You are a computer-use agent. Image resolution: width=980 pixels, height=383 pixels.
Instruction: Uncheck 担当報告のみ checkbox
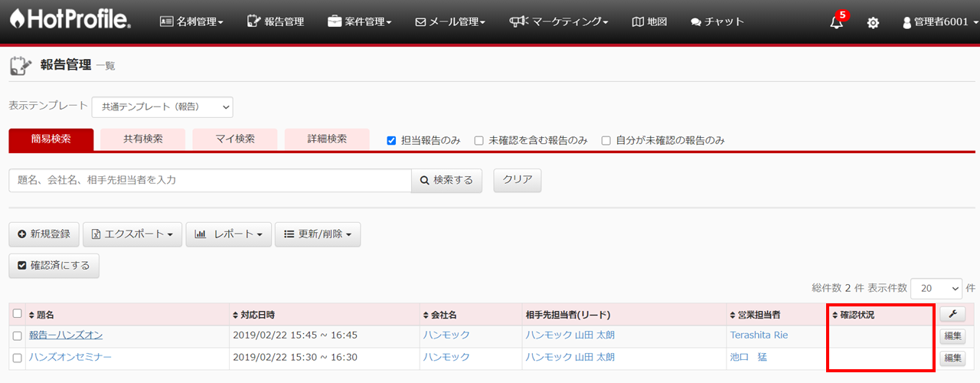(391, 140)
